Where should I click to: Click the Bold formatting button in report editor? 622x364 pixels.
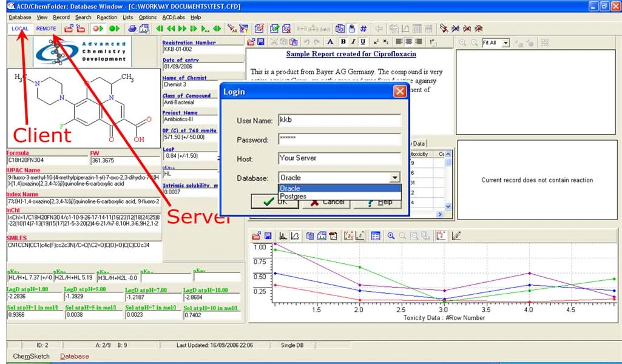pyautogui.click(x=343, y=42)
